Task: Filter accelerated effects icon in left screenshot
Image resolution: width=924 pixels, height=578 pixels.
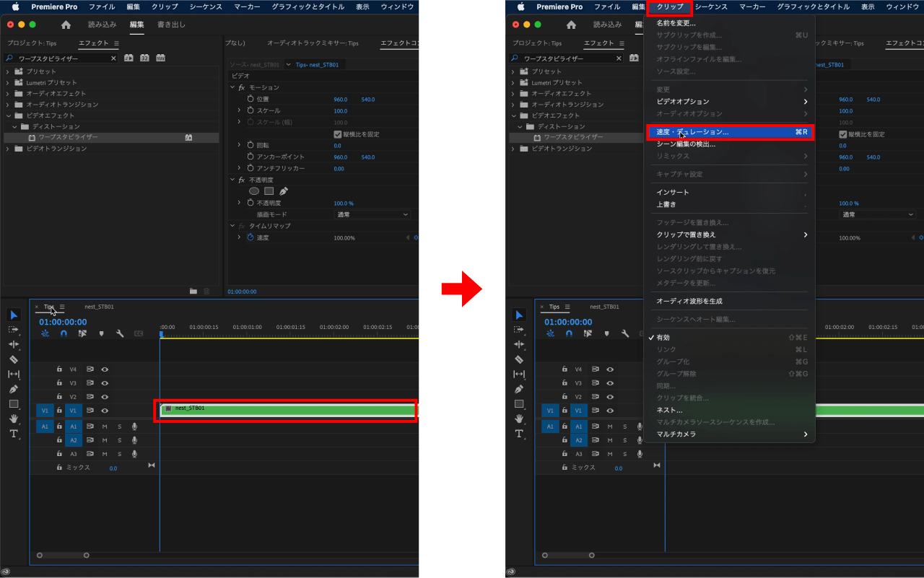Action: [x=128, y=58]
